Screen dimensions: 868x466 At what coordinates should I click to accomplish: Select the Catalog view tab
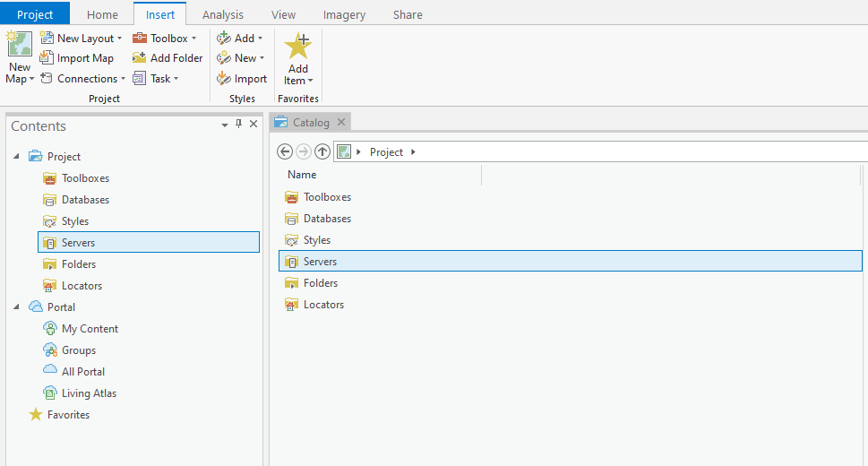click(x=311, y=122)
